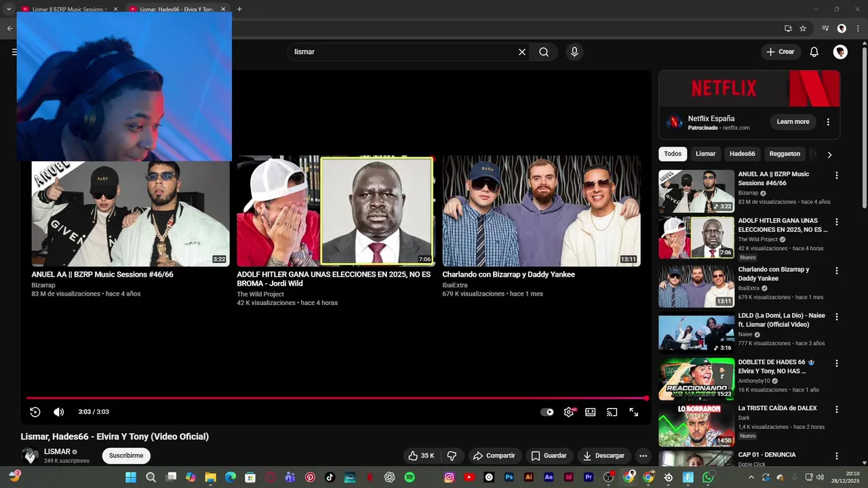
Task: Select the Reggaeton filter chip
Action: pos(785,154)
